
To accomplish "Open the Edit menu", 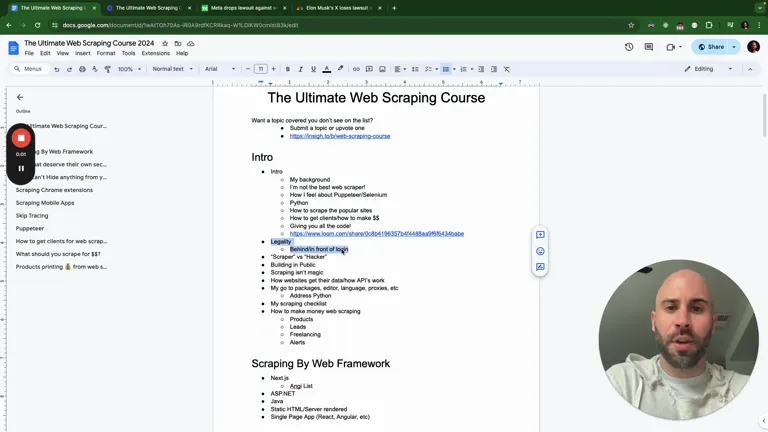I will coord(45,53).
